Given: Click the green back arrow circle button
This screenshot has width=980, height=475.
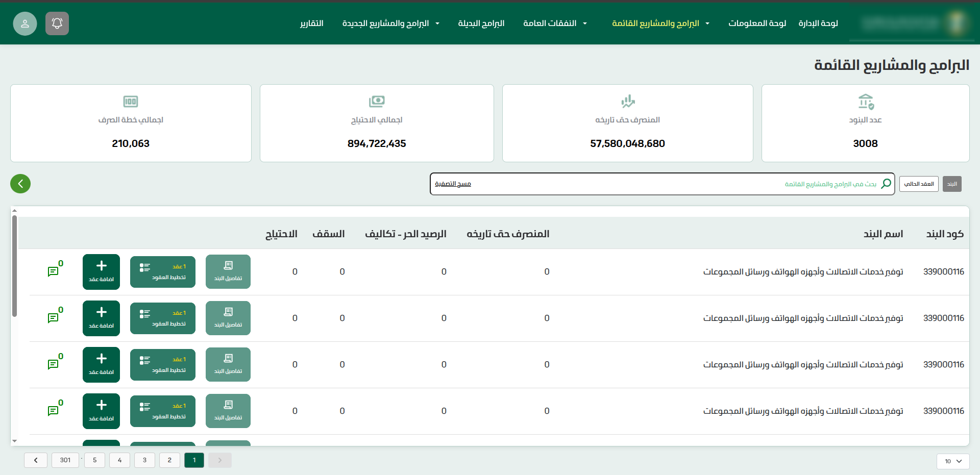Looking at the screenshot, I should point(20,184).
